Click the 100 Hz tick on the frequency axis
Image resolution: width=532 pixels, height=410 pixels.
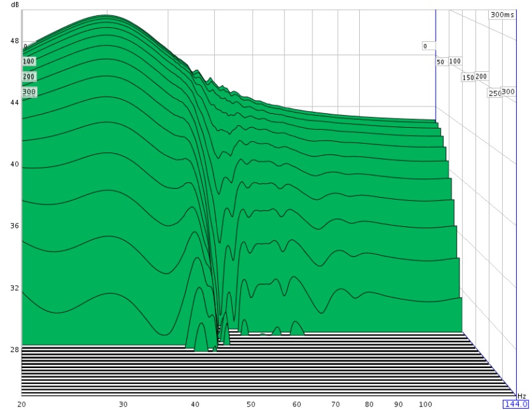point(424,404)
